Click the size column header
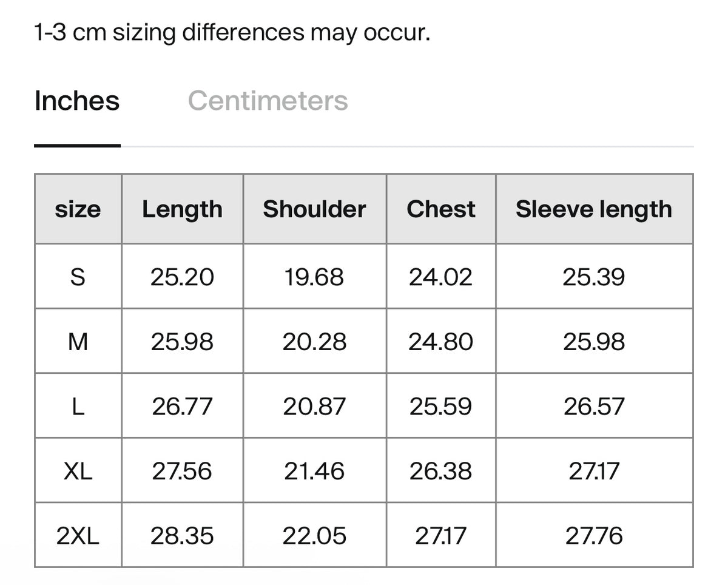Viewport: 728px width, 585px height. coord(78,210)
